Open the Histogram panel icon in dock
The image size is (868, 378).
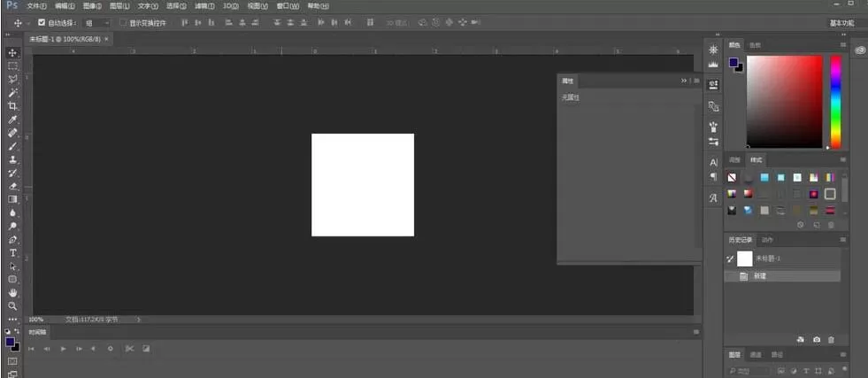(713, 65)
